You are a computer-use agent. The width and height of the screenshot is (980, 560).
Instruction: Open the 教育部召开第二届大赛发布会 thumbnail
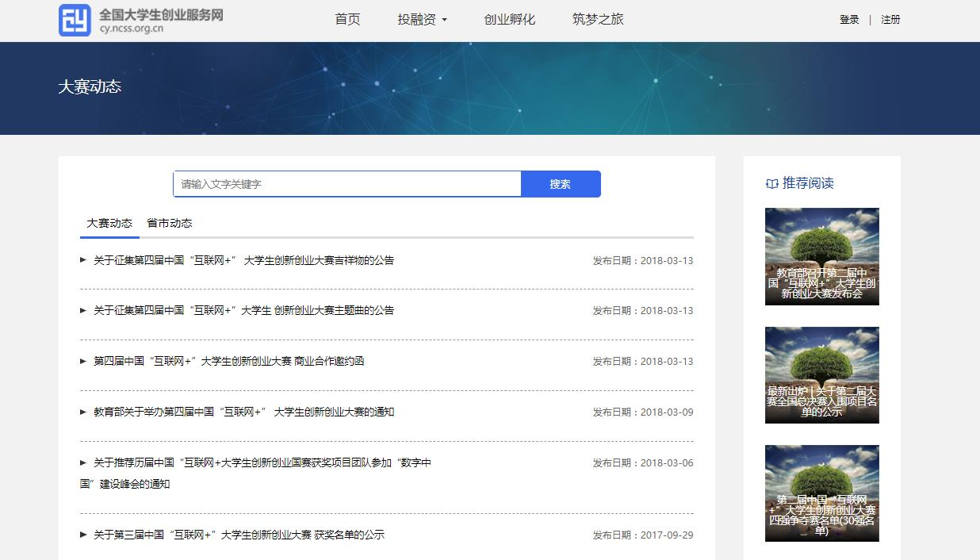tap(821, 256)
